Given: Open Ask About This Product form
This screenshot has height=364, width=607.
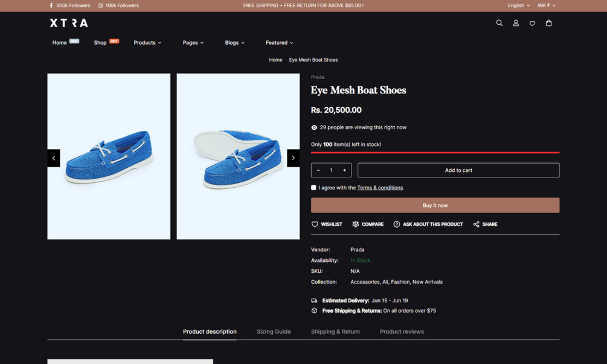Looking at the screenshot, I should tap(428, 225).
